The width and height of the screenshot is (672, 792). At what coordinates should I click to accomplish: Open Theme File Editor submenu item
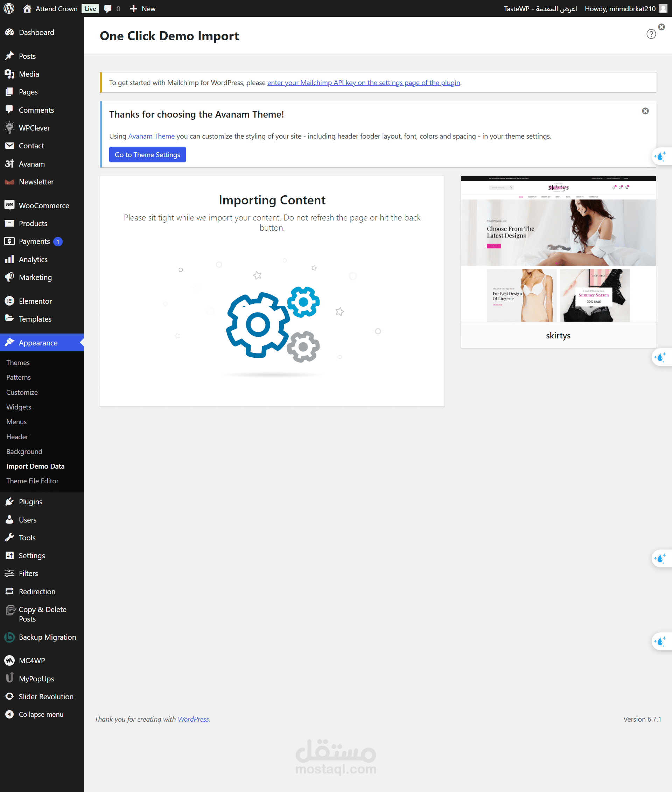[x=33, y=481]
